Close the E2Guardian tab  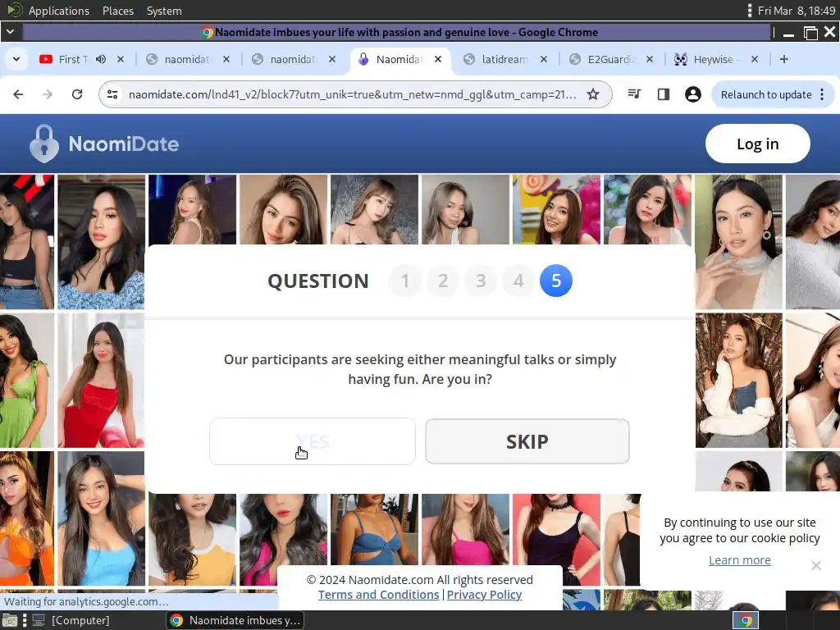point(650,59)
